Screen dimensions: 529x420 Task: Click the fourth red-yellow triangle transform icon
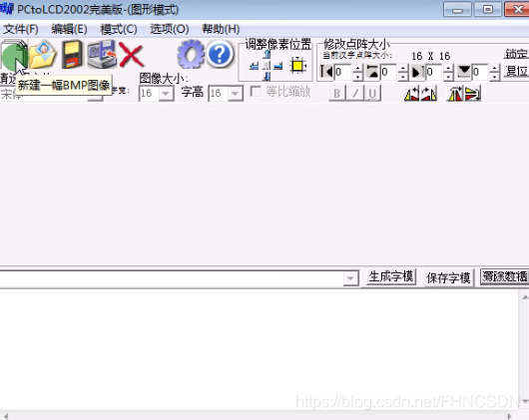point(473,94)
